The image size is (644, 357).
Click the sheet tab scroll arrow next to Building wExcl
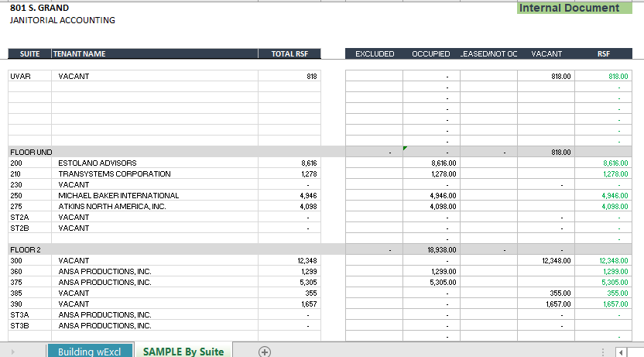tap(12, 352)
